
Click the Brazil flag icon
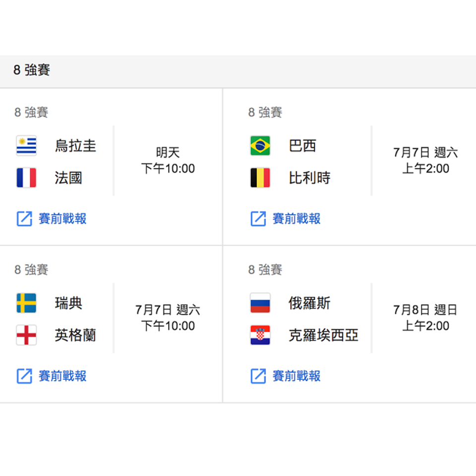260,146
